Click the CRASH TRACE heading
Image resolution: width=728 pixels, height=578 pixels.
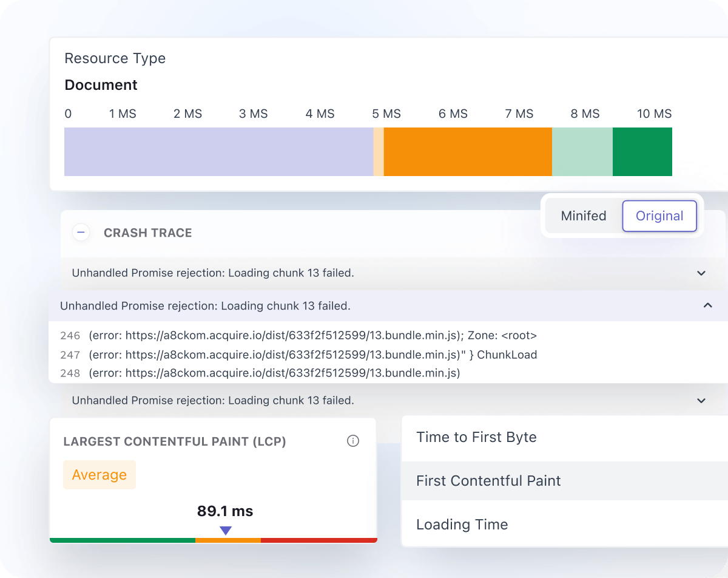[148, 233]
